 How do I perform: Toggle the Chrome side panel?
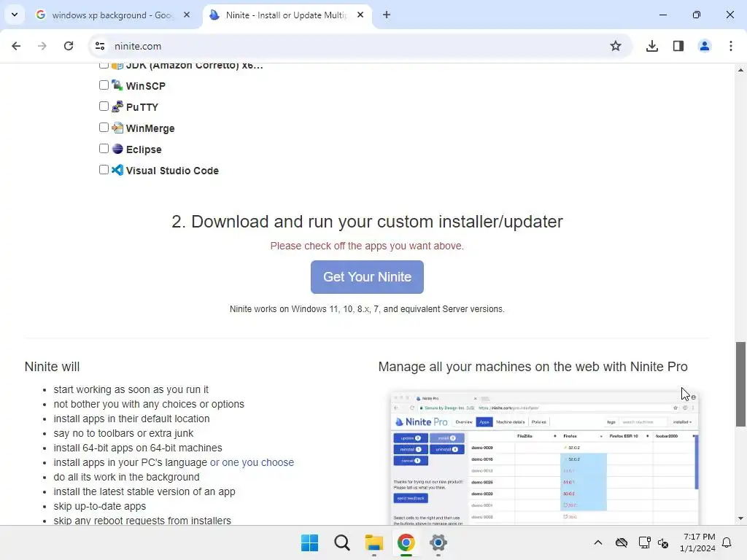coord(678,46)
